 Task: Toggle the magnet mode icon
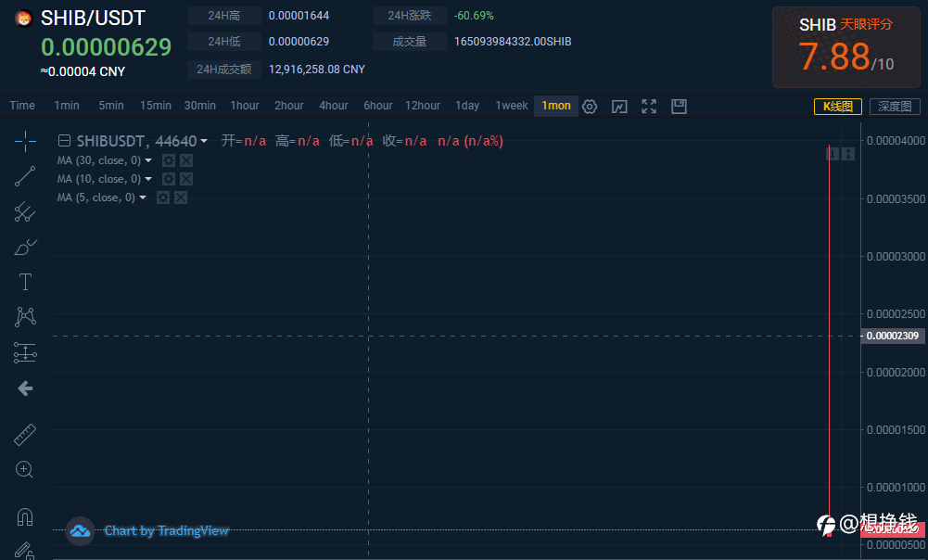click(25, 516)
